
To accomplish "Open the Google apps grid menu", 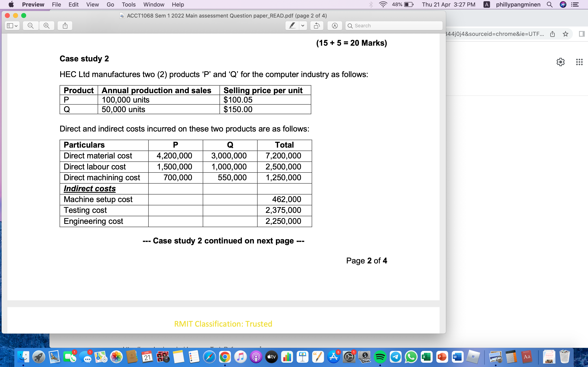I will pyautogui.click(x=579, y=62).
